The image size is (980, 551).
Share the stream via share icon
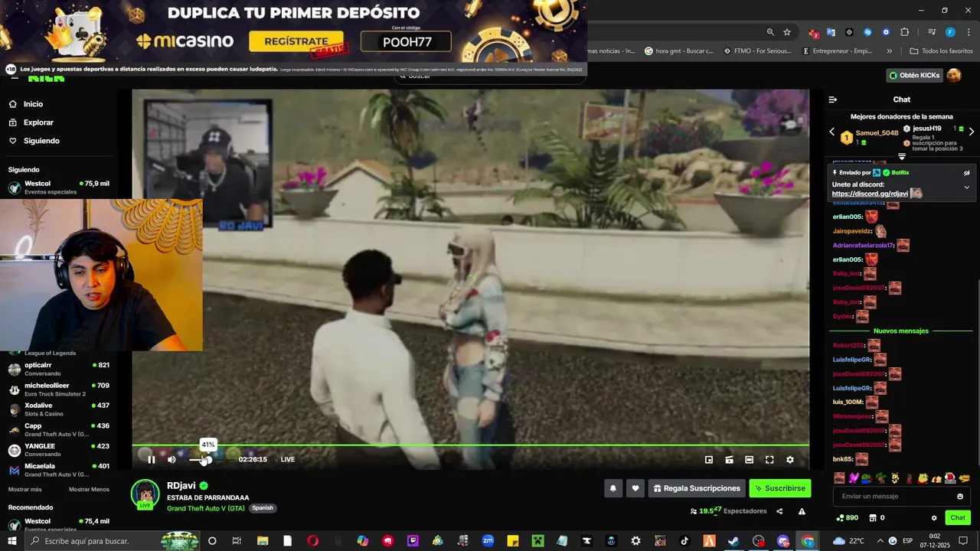click(779, 511)
